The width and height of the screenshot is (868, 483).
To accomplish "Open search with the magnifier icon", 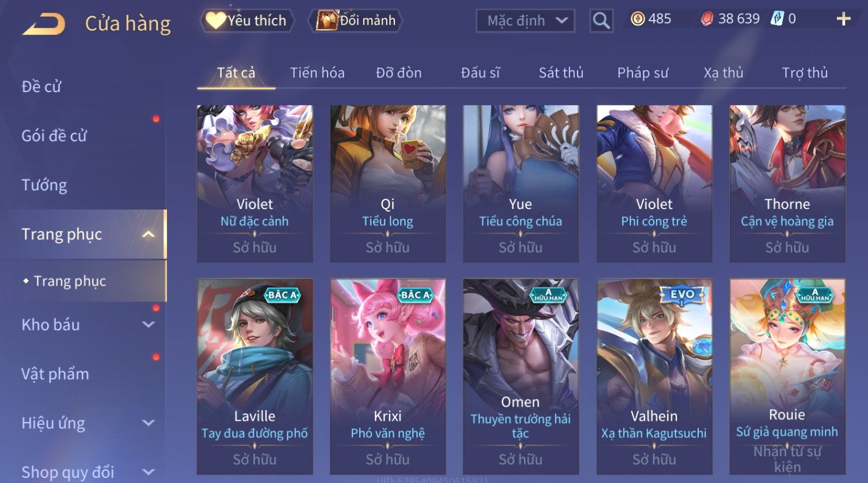I will coord(601,21).
